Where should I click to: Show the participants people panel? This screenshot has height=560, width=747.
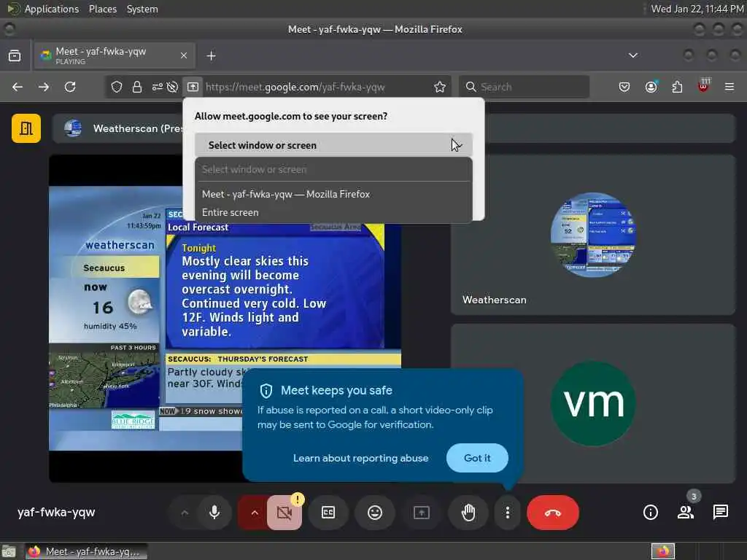click(x=686, y=513)
